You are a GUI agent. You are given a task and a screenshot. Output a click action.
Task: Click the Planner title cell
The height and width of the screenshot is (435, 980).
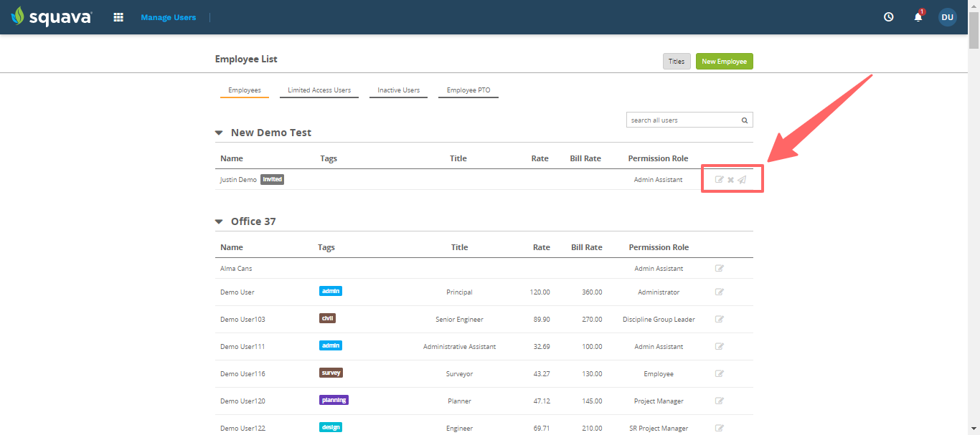pyautogui.click(x=459, y=401)
